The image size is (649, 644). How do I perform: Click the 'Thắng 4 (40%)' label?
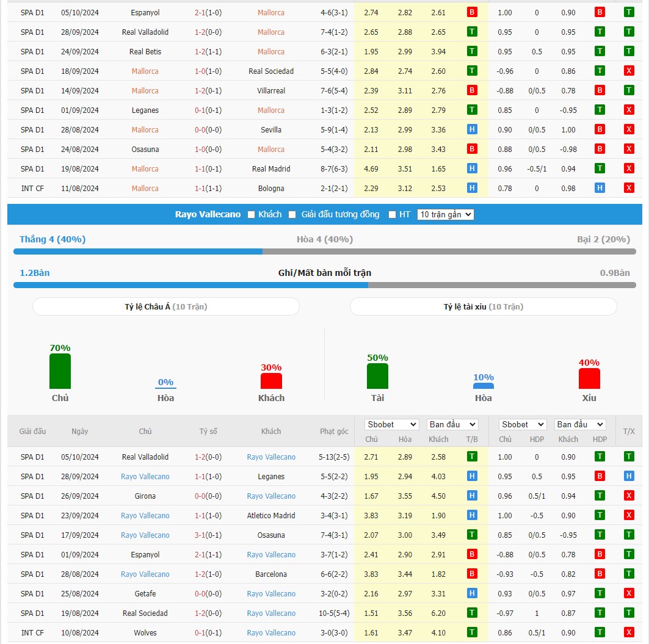click(53, 239)
